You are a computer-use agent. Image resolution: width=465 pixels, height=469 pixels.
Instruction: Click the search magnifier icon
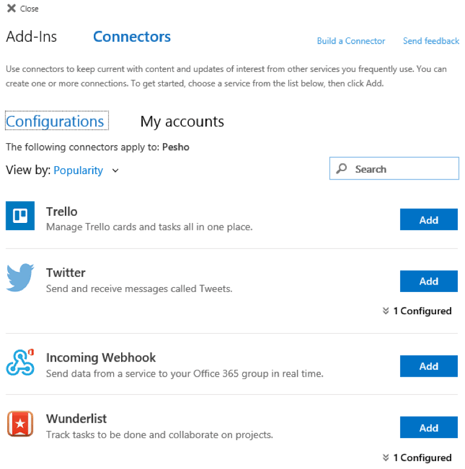341,168
